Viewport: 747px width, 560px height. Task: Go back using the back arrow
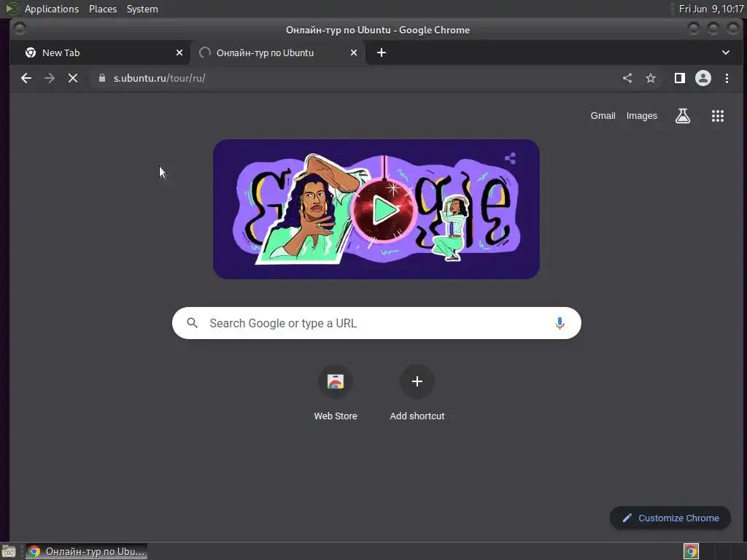[x=26, y=78]
